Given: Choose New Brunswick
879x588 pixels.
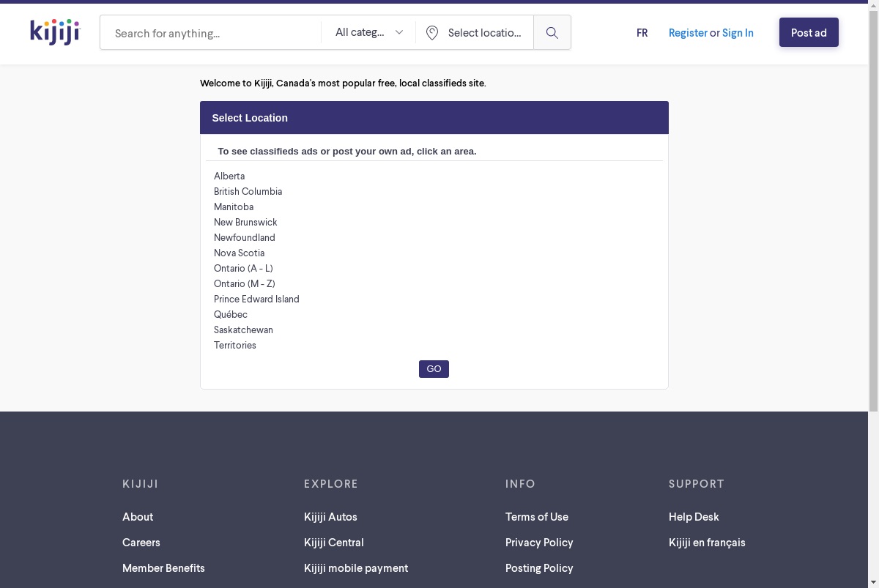Looking at the screenshot, I should tap(245, 222).
